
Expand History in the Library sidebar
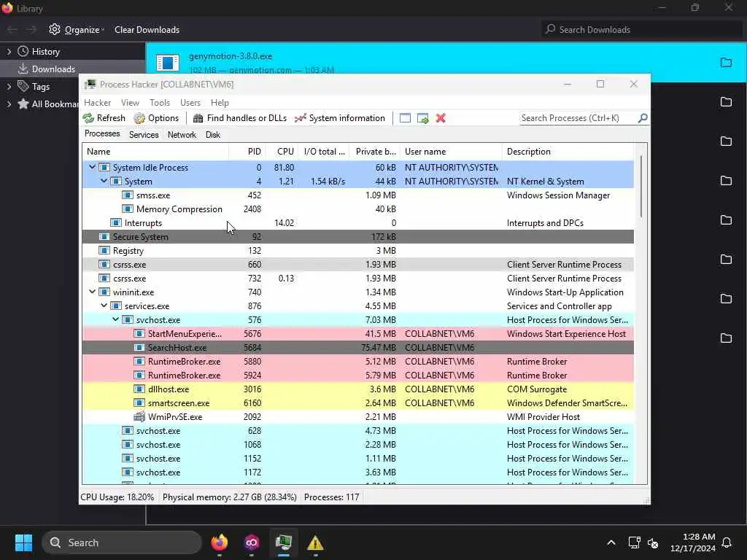click(x=9, y=52)
